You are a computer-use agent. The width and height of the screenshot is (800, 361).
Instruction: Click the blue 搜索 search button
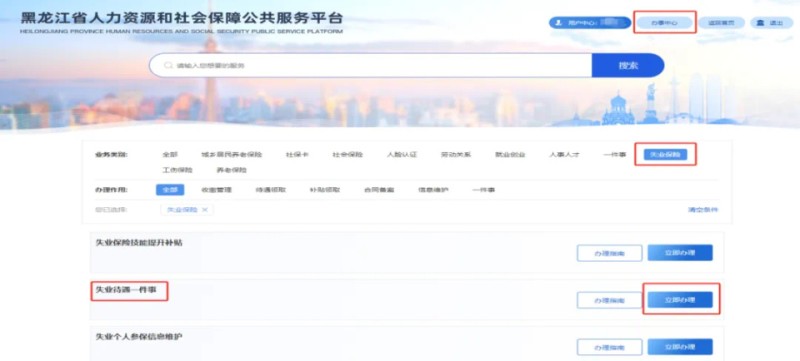[x=628, y=65]
